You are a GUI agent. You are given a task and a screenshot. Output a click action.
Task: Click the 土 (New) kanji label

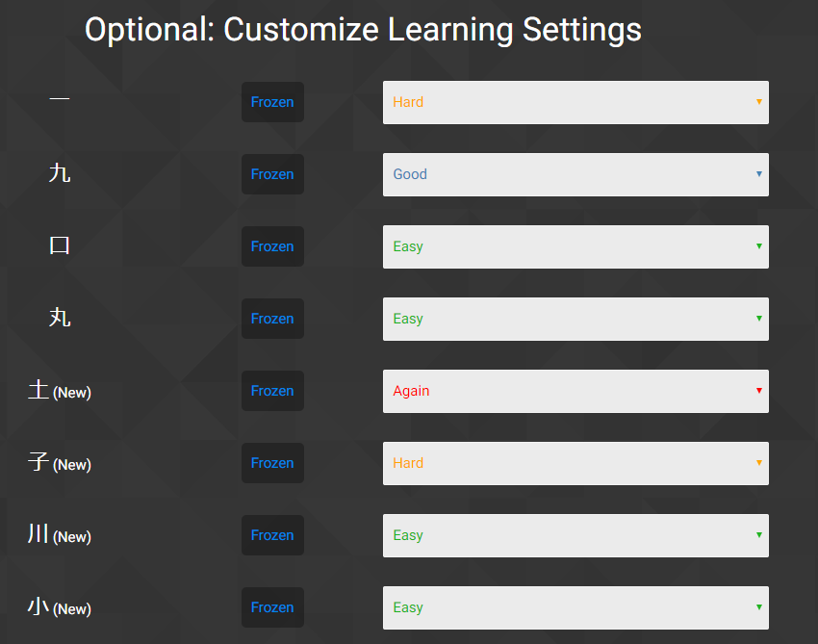[x=60, y=391]
